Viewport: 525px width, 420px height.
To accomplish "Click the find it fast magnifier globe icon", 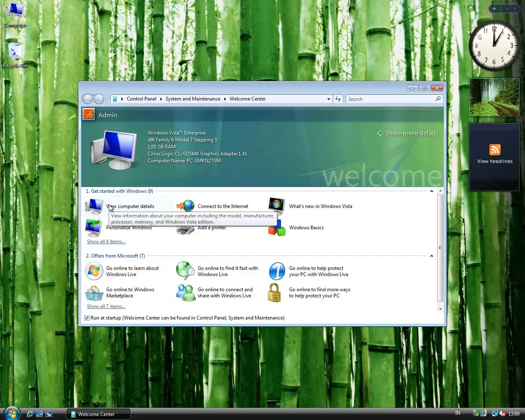I will point(185,271).
